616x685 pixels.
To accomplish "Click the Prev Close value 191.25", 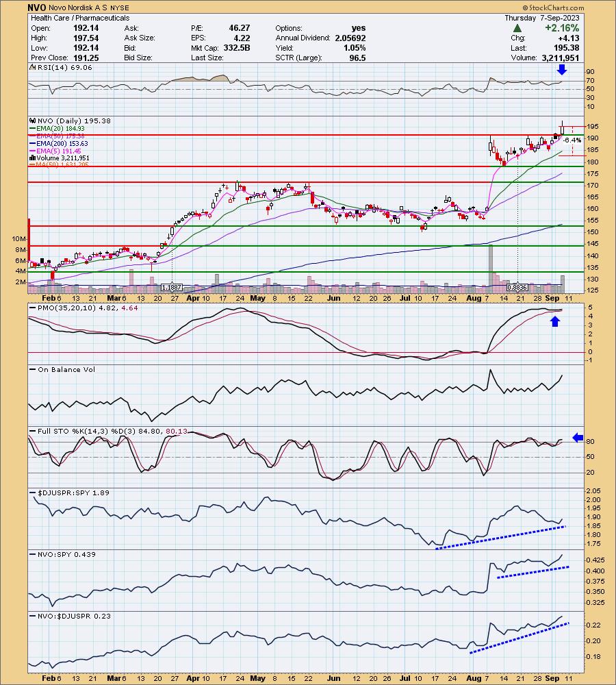I will (86, 58).
